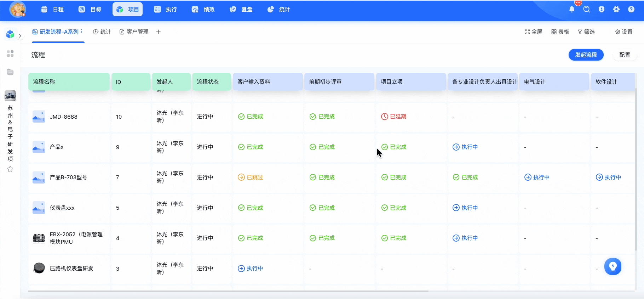
Task: Open the 目标 goals menu
Action: pos(90,10)
